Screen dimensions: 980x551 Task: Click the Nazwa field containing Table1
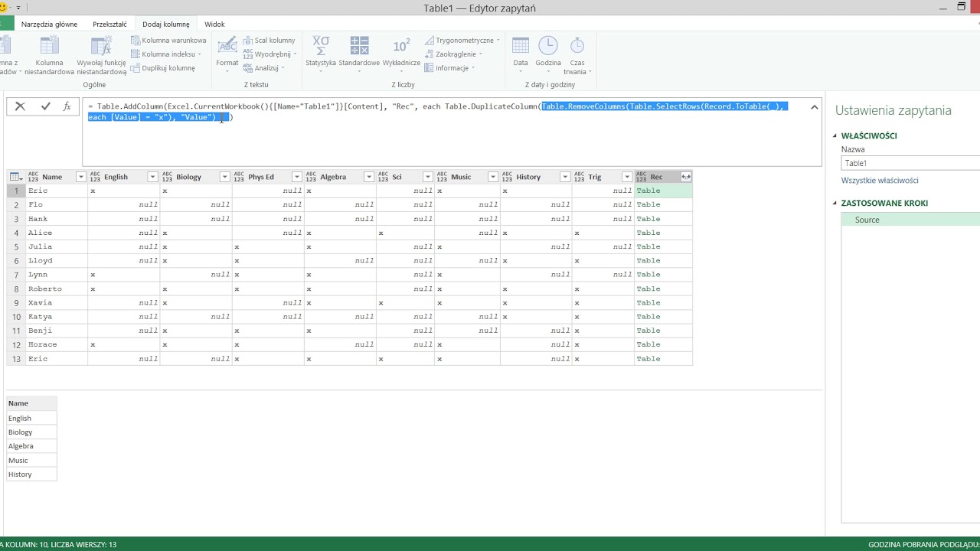tap(910, 163)
